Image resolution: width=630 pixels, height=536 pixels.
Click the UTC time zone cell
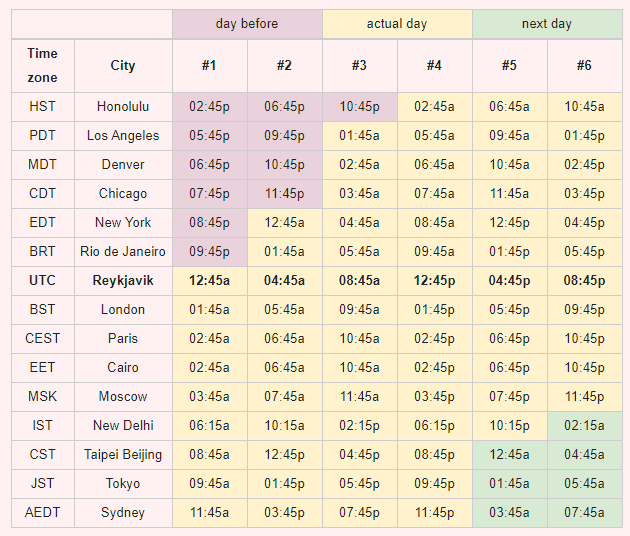43,281
